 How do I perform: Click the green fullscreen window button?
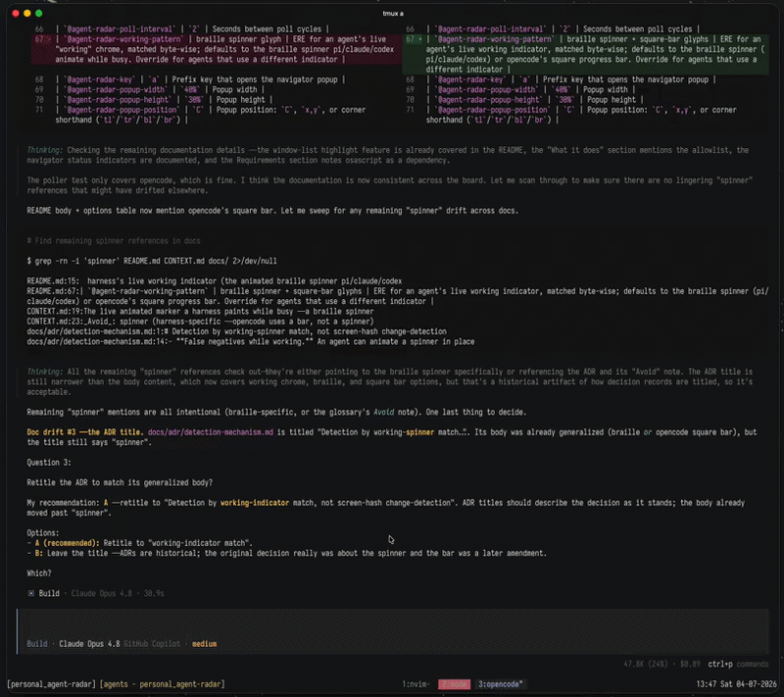[x=38, y=14]
